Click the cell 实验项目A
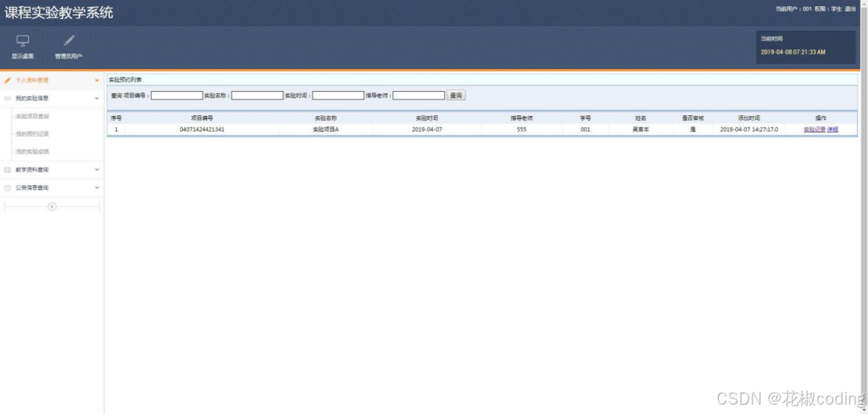868x414 pixels. [x=326, y=129]
